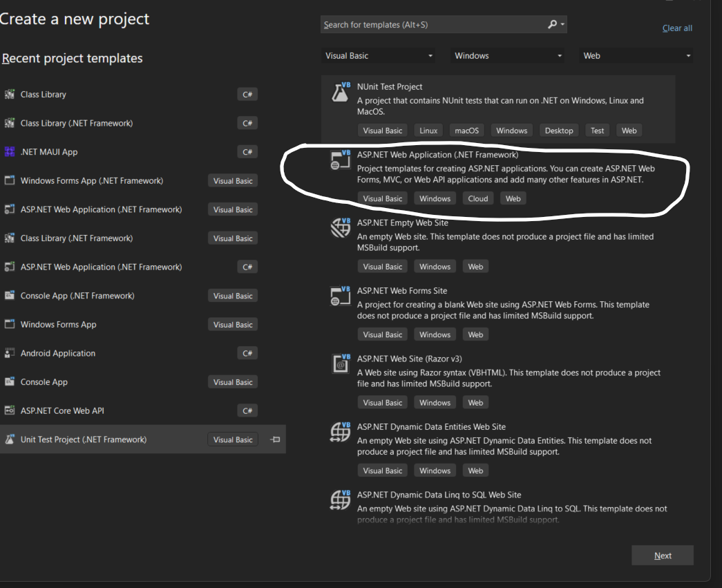The height and width of the screenshot is (588, 722).
Task: Click the Visual Basic Class Library (.NET Framework) icon
Action: tap(10, 238)
